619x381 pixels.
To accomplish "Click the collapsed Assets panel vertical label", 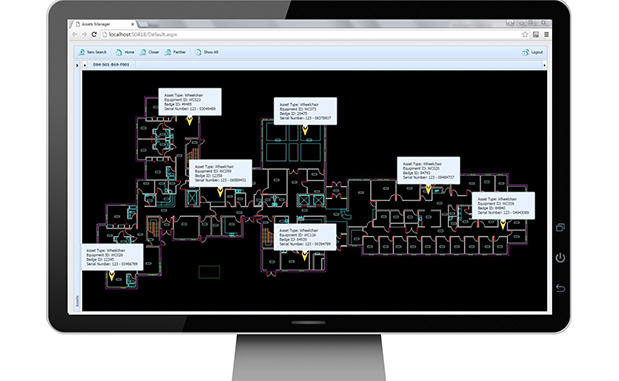I will tap(77, 301).
